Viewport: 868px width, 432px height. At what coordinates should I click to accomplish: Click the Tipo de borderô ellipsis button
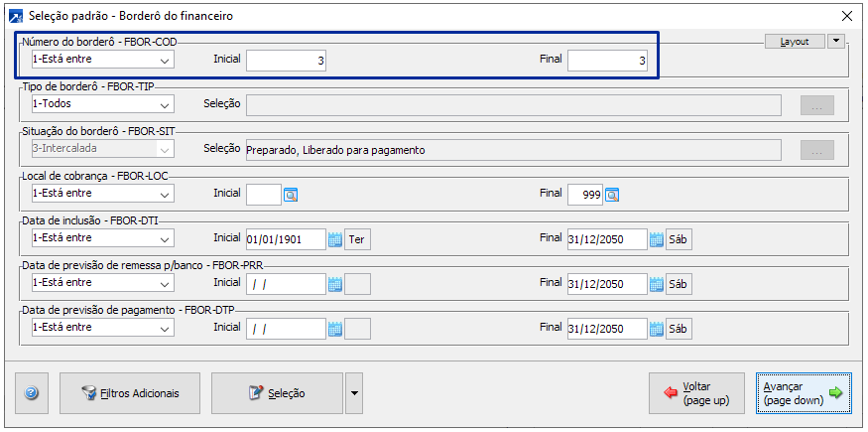pyautogui.click(x=817, y=105)
